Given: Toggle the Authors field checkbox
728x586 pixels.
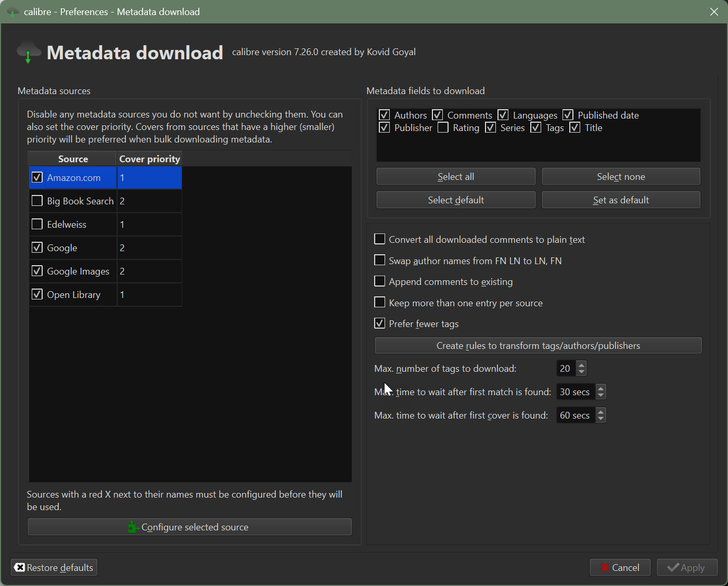Looking at the screenshot, I should 385,115.
